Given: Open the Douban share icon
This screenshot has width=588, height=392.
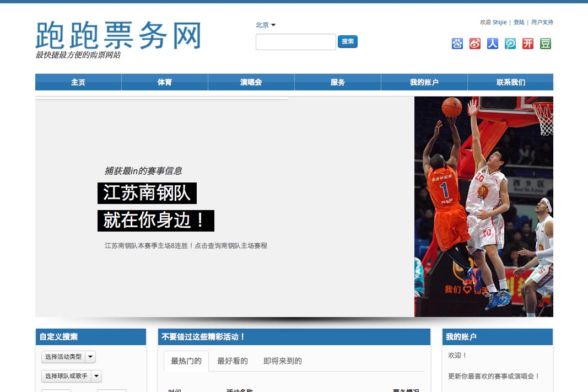Looking at the screenshot, I should 545,44.
